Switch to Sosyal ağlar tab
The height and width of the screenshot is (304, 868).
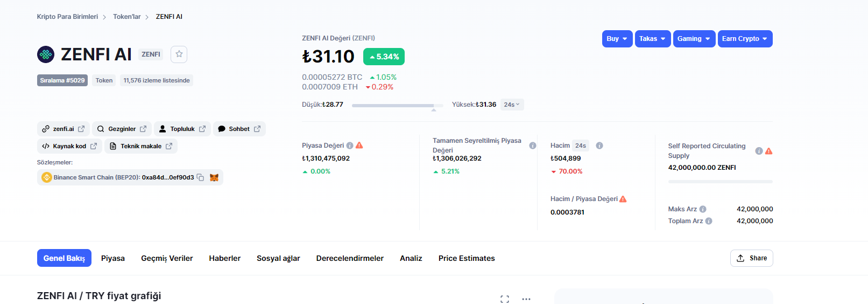(278, 258)
